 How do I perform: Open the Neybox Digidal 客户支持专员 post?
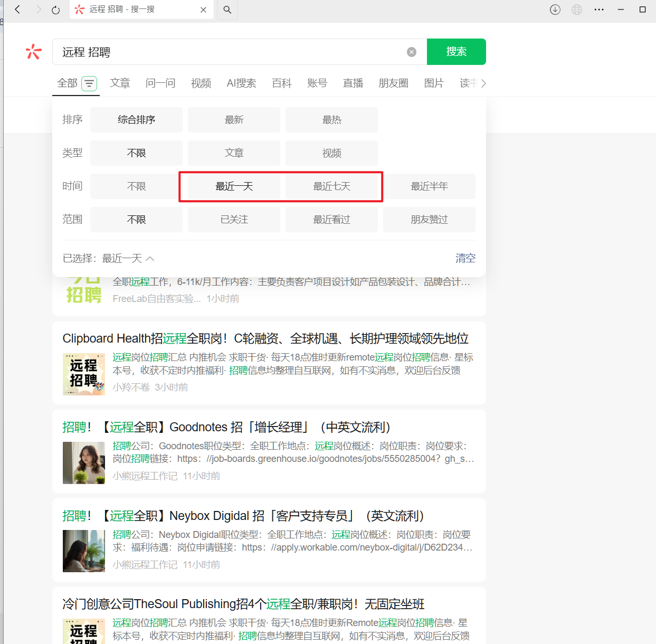click(244, 516)
